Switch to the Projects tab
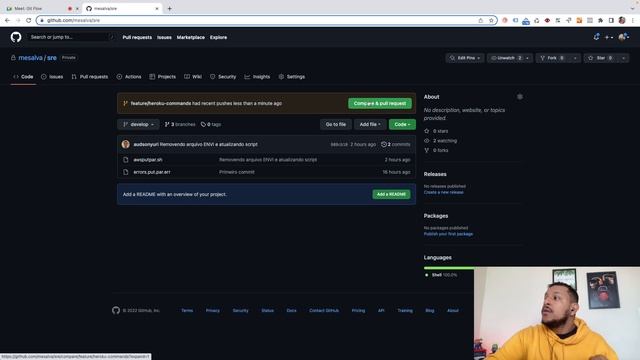Screen dimensions: 640x360 [x=162, y=77]
